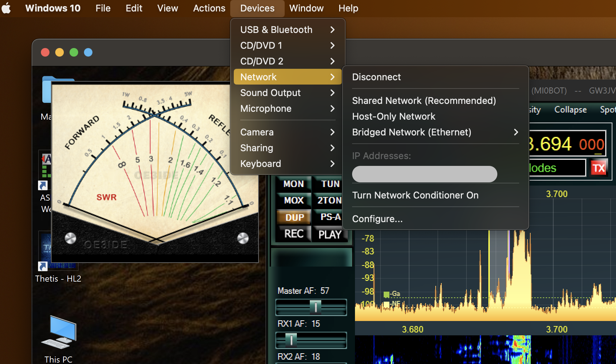The height and width of the screenshot is (364, 616).
Task: Choose Disconnect in the Network submenu
Action: [x=436, y=77]
